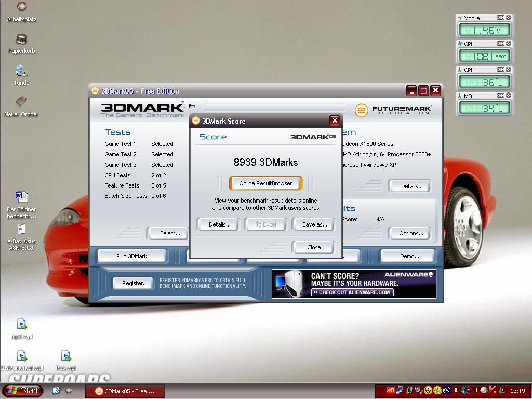532x399 pixels.
Task: Select the mp3.wpl playlist icon
Action: 22,328
